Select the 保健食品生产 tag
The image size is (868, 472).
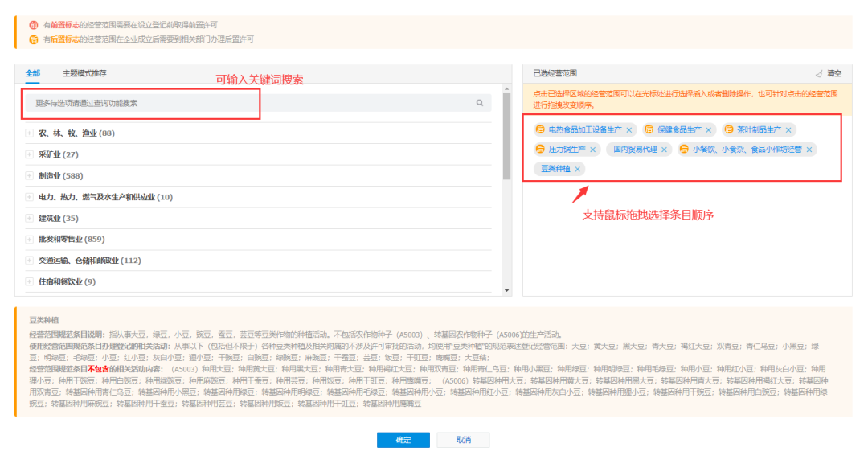679,129
